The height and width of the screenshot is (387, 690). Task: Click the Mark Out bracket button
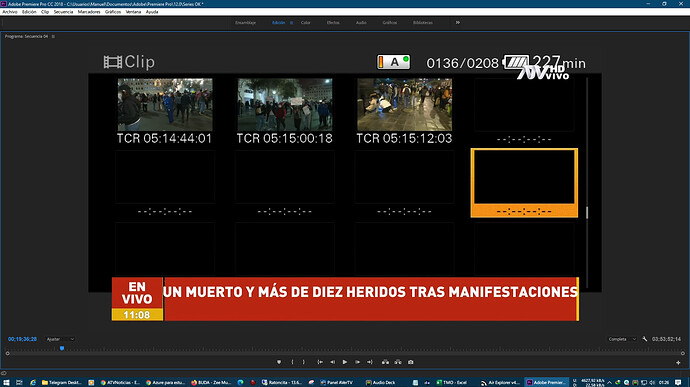(303, 362)
